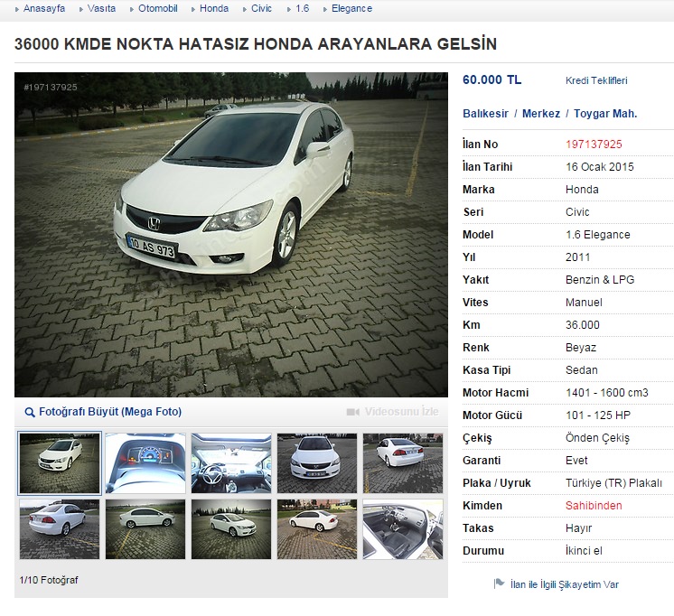Select the interior steering wheel thumbnail
The height and width of the screenshot is (616, 674).
pos(231,463)
